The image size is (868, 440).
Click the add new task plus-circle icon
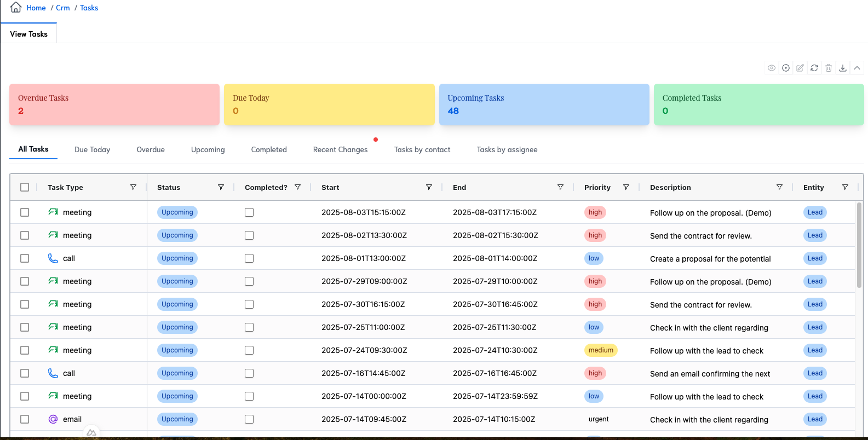coord(786,68)
